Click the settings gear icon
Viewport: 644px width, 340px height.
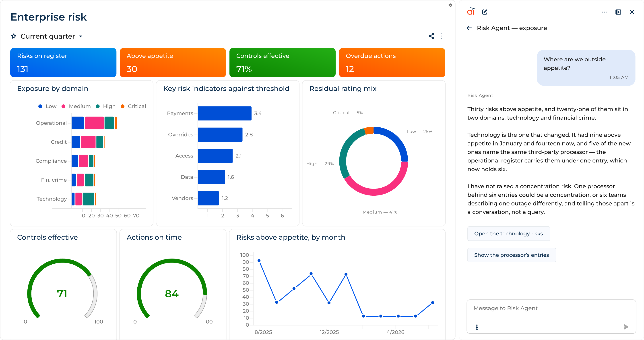[x=450, y=5]
